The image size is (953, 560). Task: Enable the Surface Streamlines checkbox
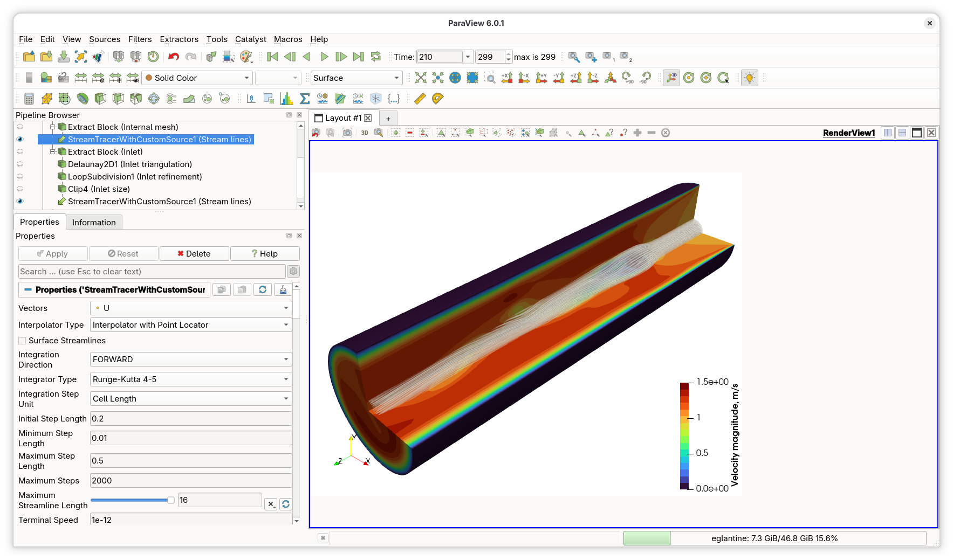point(22,341)
